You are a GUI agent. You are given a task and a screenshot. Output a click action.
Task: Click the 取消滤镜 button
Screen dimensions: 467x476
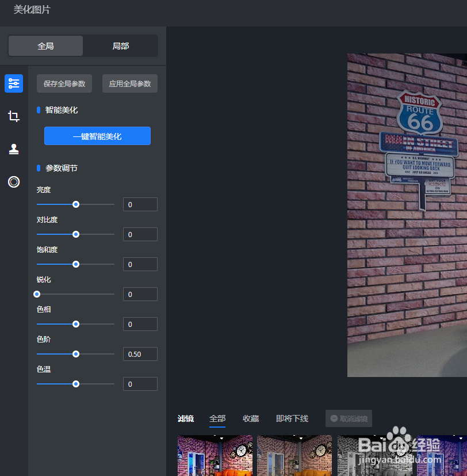[x=349, y=418]
